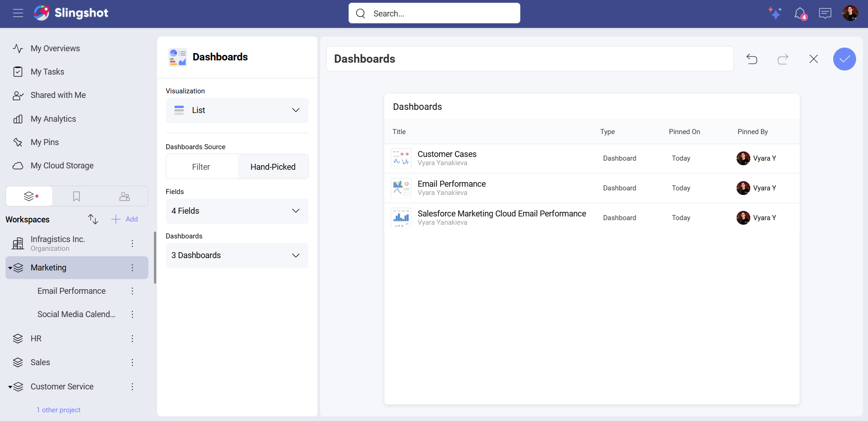
Task: Select Shared with Me
Action: coord(58,95)
